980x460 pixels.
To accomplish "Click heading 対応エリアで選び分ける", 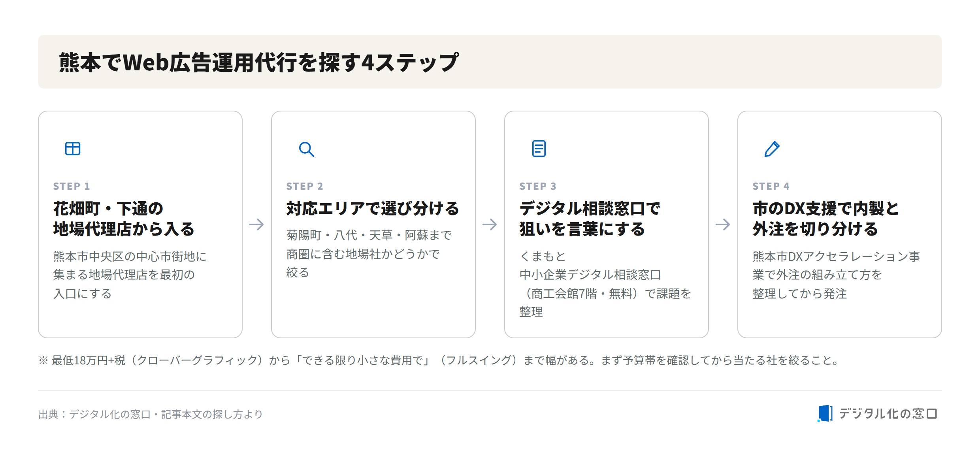I will click(x=373, y=208).
